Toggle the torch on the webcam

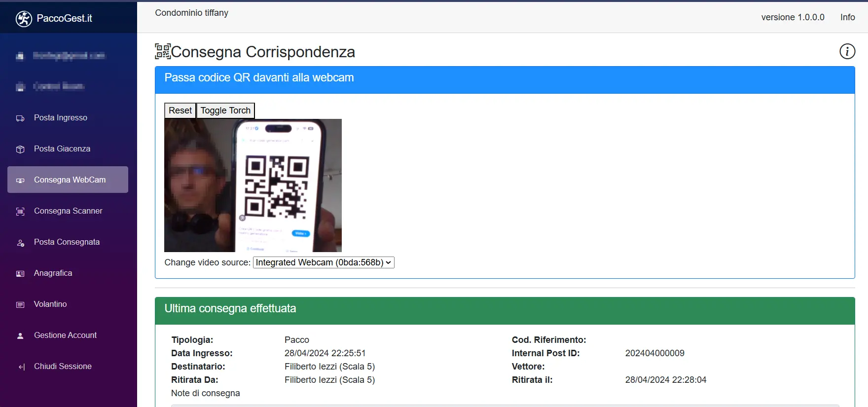225,111
